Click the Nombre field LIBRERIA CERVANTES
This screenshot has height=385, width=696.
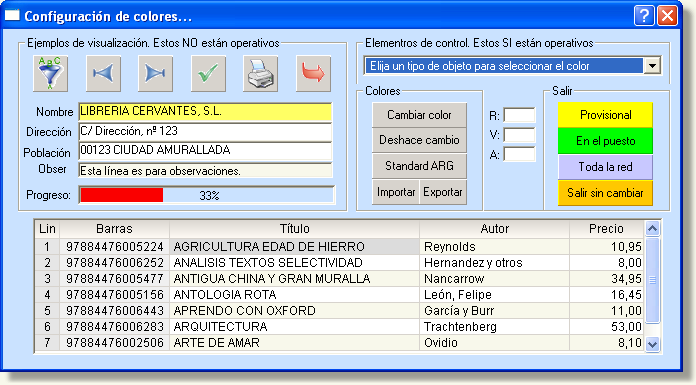205,112
